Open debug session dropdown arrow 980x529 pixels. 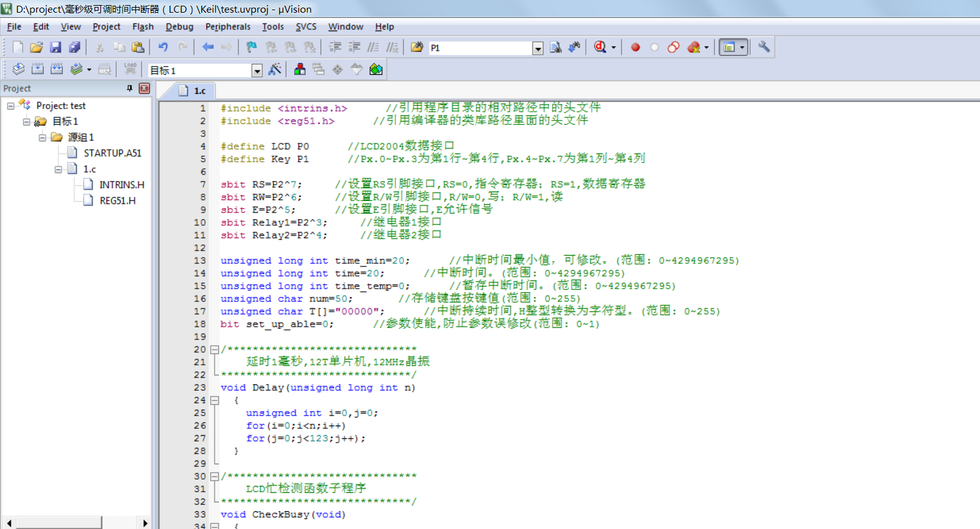[613, 48]
